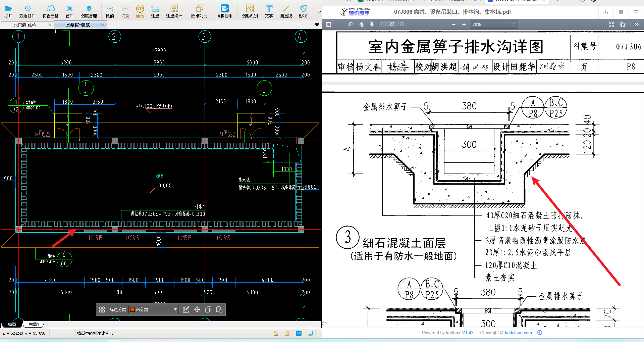Click the kodcloud.com link
Image resolution: width=644 pixels, height=342 pixels.
click(519, 333)
